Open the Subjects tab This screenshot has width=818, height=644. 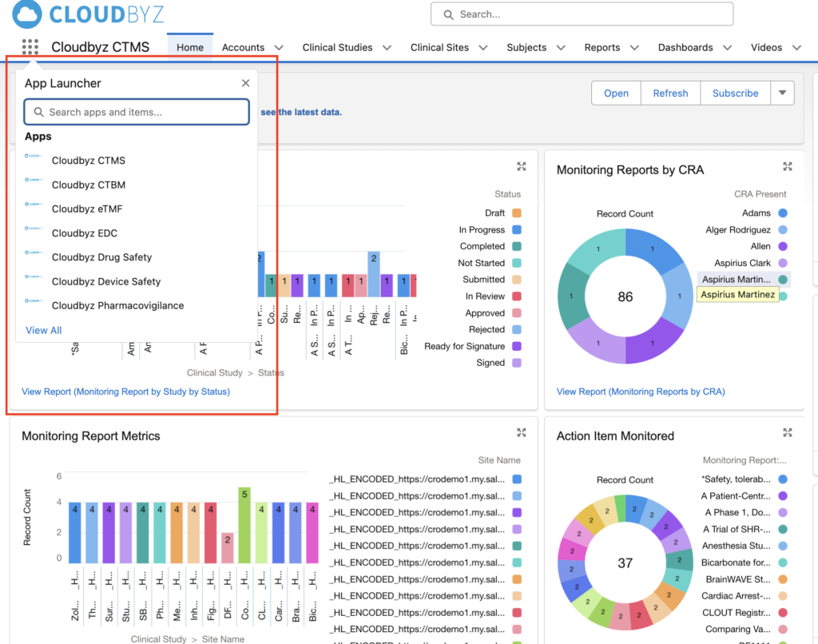[x=526, y=47]
